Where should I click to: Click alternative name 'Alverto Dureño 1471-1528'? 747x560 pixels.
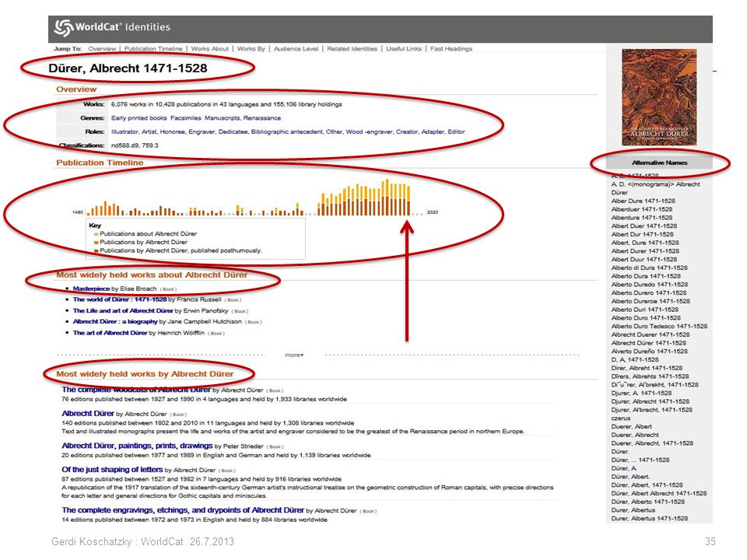(x=649, y=352)
